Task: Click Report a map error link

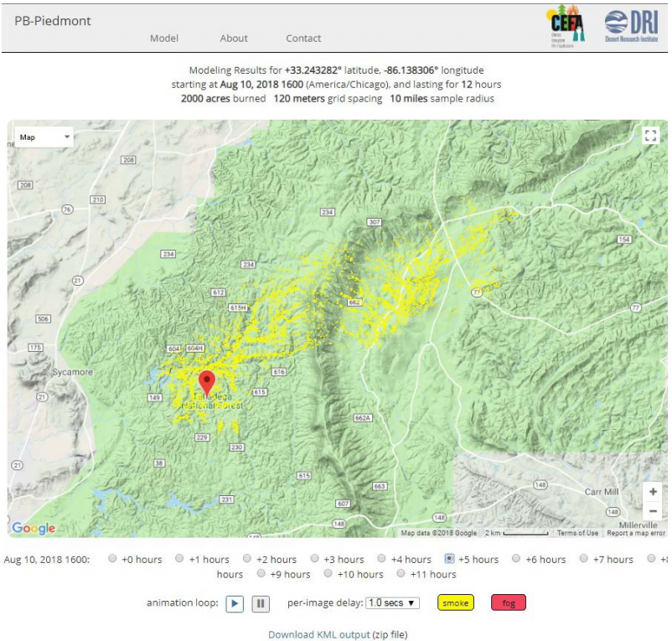Action: pos(636,533)
